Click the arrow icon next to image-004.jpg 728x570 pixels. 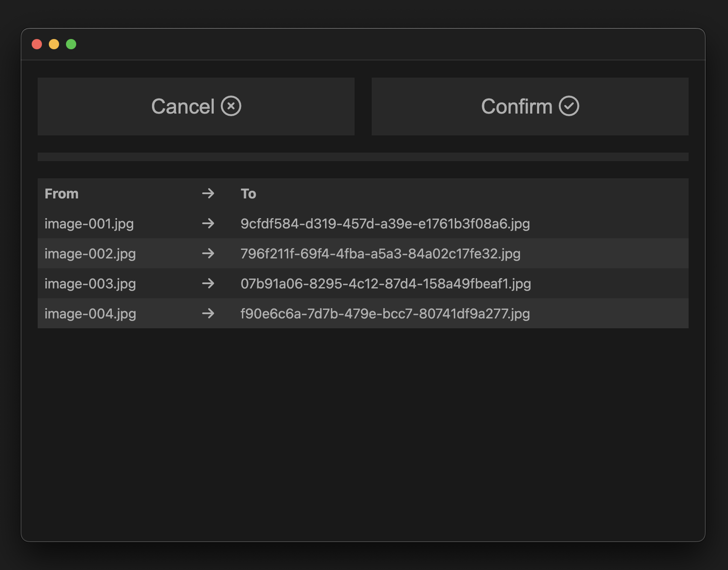click(208, 313)
